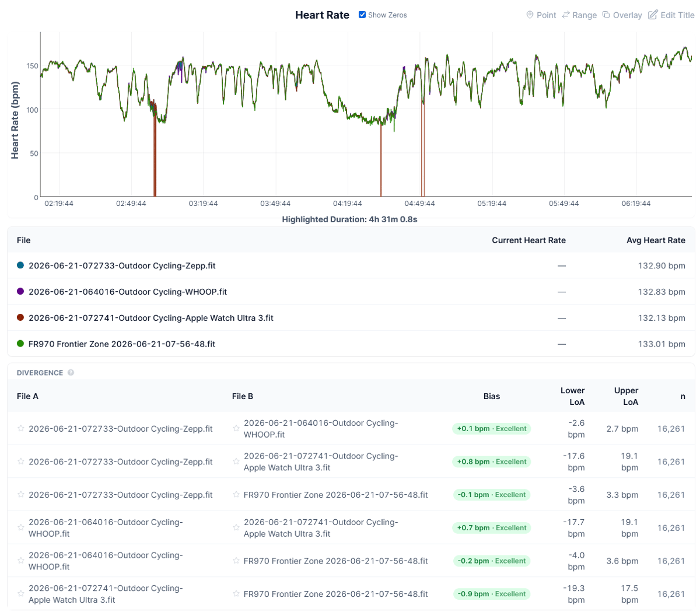Select the Point mode button

(x=541, y=15)
